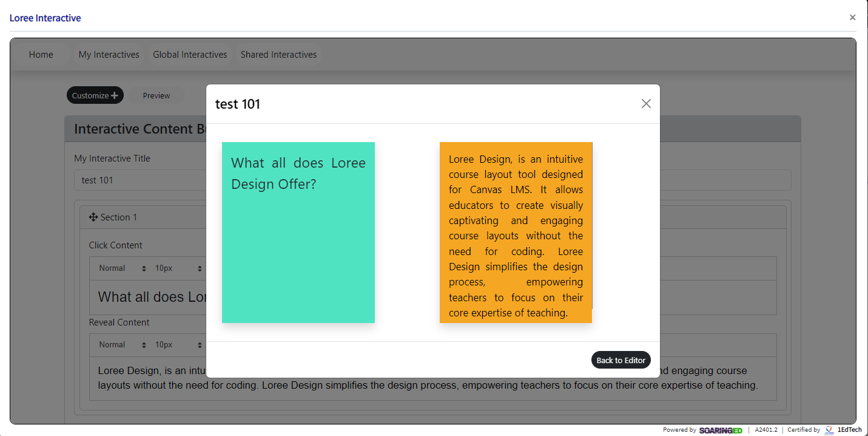Click the teal Loree Design question card
The width and height of the screenshot is (868, 436).
point(298,233)
